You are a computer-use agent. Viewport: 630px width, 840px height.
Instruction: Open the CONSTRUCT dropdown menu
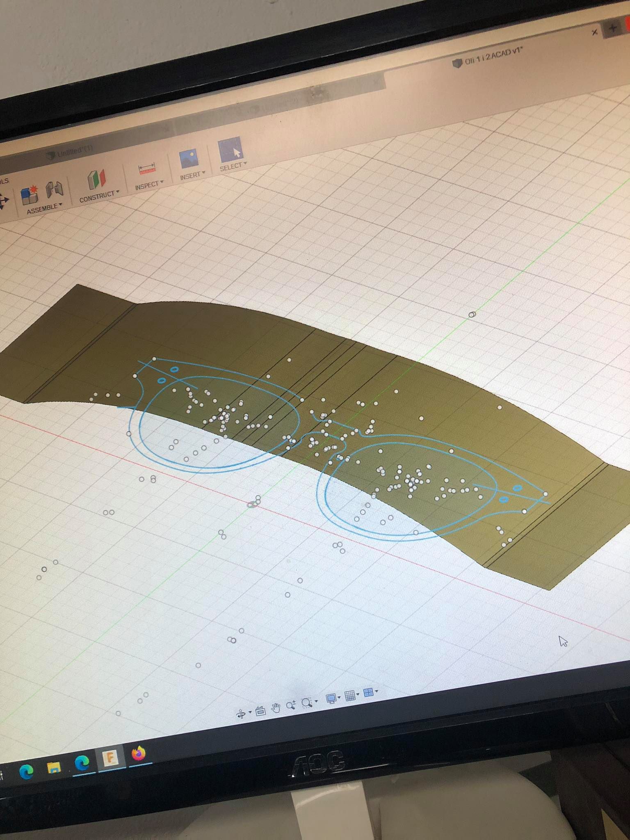99,196
